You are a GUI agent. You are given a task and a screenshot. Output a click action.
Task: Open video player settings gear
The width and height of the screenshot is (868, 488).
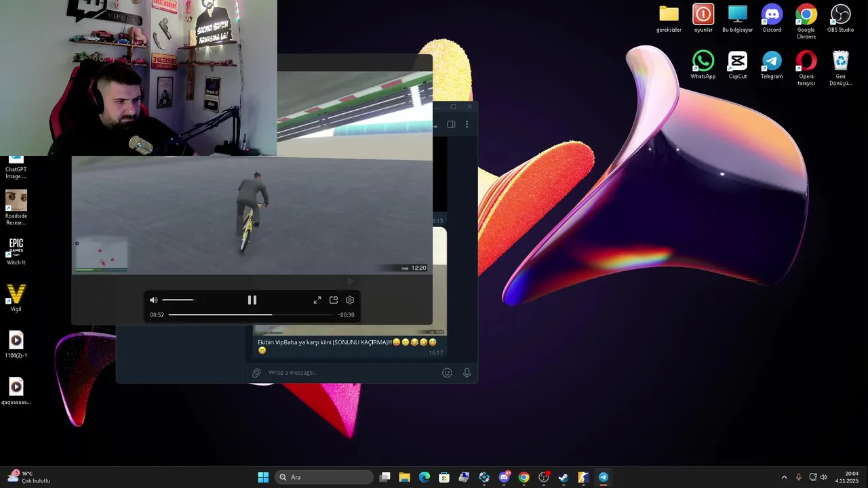coord(350,300)
